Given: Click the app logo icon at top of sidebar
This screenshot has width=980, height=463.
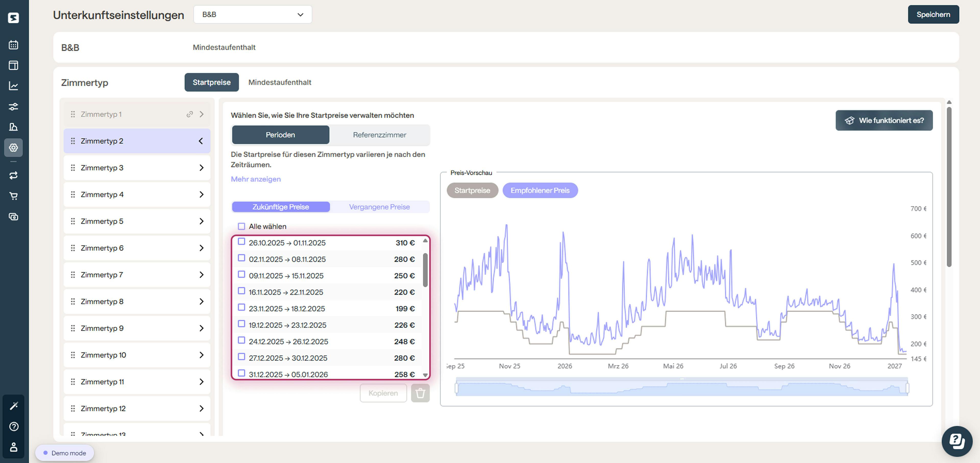Looking at the screenshot, I should (13, 18).
